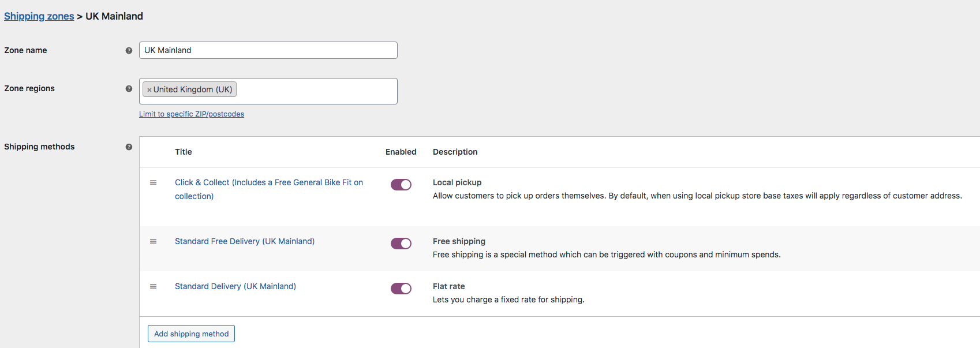Click drag handle for Click & Collect row

pyautogui.click(x=154, y=182)
